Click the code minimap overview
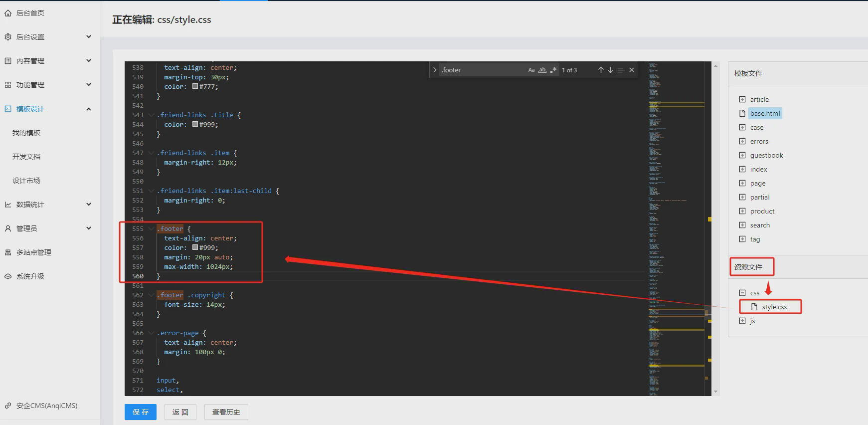 tap(677, 228)
